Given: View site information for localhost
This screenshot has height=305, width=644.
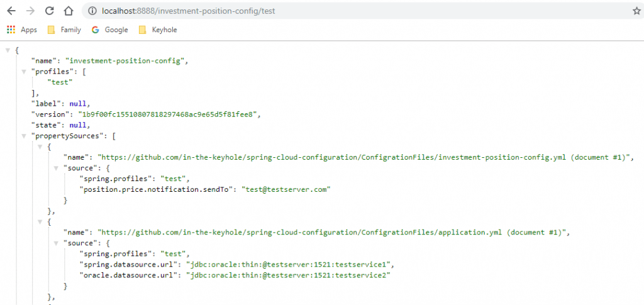Looking at the screenshot, I should pyautogui.click(x=92, y=11).
